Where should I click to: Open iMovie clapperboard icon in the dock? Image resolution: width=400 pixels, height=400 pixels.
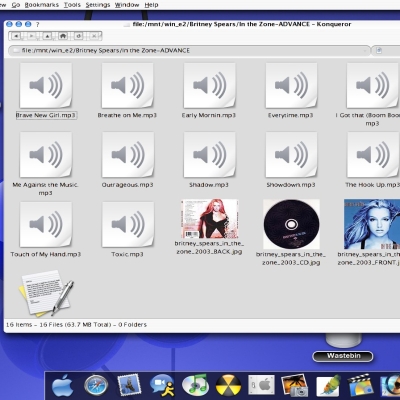pos(360,386)
